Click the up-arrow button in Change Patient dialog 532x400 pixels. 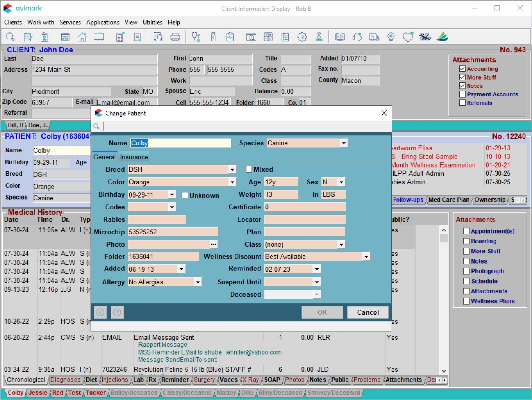point(117,312)
